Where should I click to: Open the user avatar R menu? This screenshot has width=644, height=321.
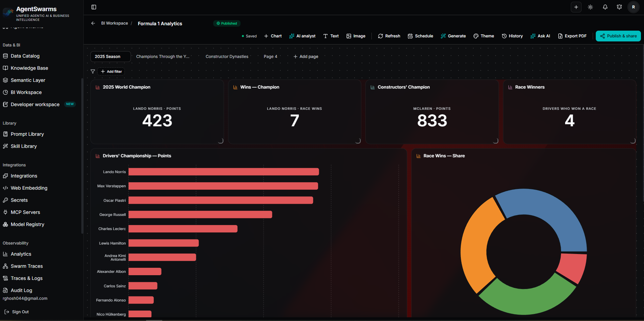(634, 7)
